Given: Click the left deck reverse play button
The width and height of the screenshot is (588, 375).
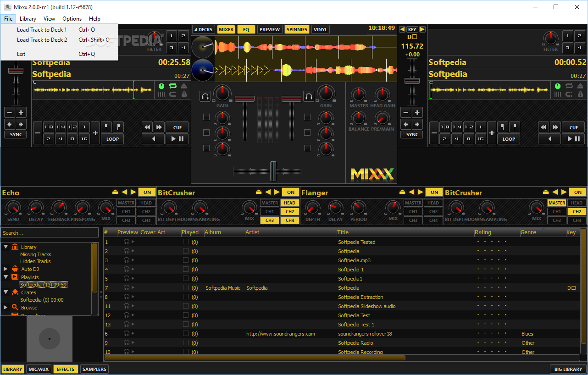Looking at the screenshot, I should 153,139.
